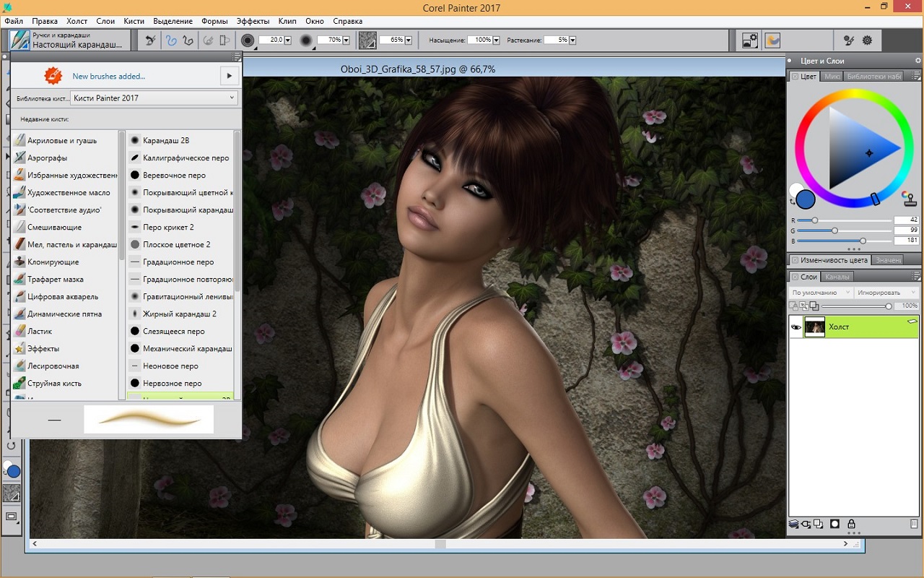Click the swap main/additional color arrow
This screenshot has width=924, height=578.
point(793,202)
